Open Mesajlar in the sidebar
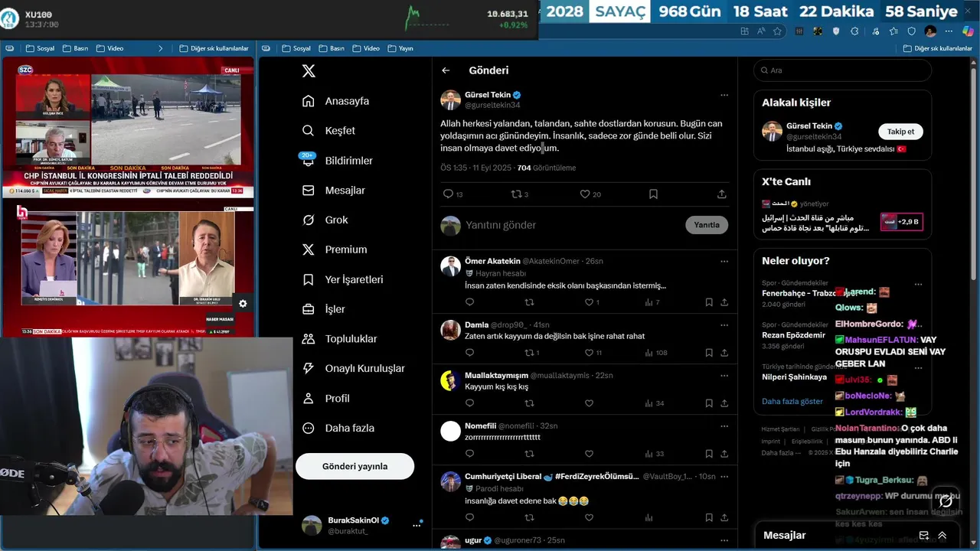 pos(334,191)
